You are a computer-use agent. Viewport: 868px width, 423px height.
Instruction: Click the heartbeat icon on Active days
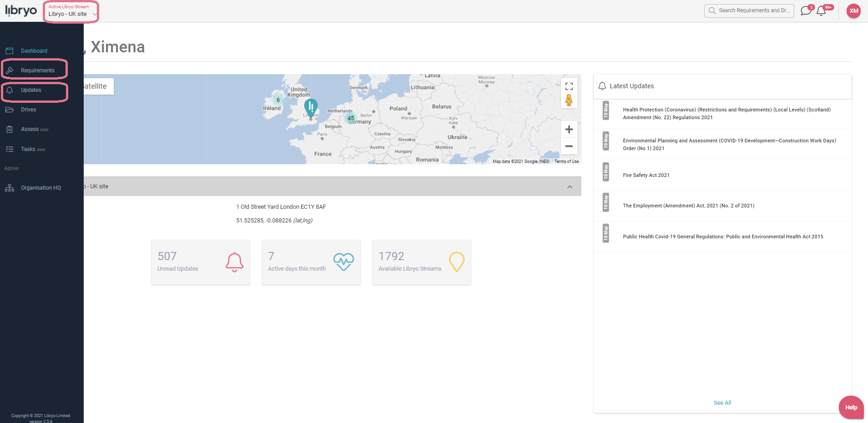click(343, 262)
